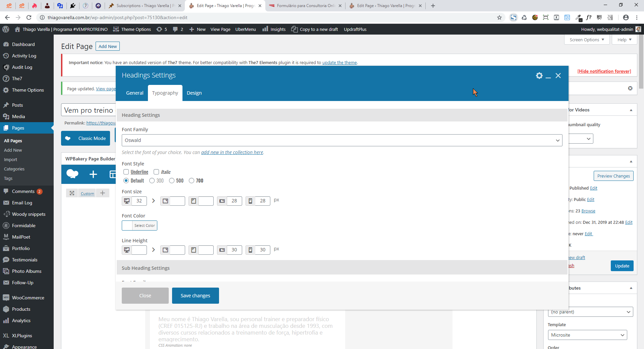The width and height of the screenshot is (644, 349).
Task: Click the Insights bar chart icon
Action: tap(265, 29)
